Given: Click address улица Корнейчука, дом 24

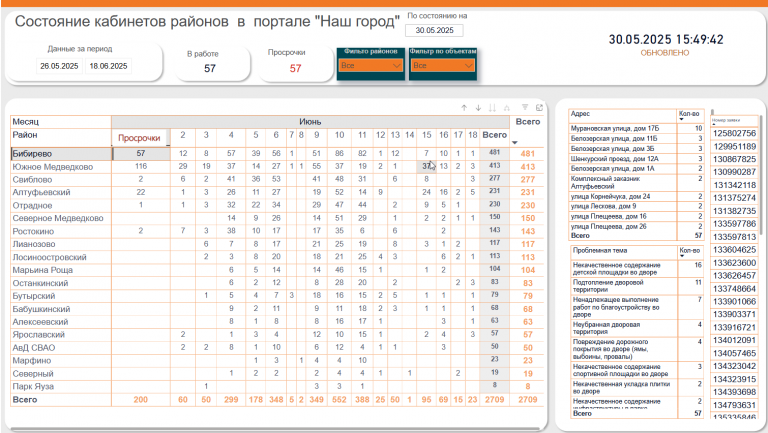Looking at the screenshot, I should tap(610, 196).
